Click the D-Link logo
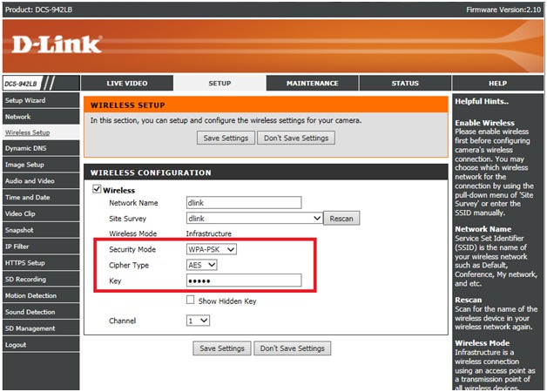 coord(57,44)
